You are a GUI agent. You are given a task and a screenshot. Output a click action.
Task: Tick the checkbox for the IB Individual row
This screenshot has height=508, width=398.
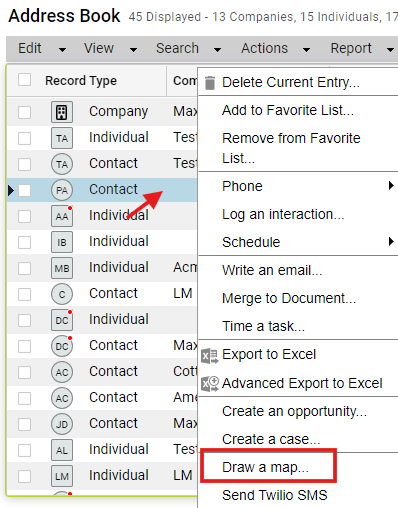(x=25, y=242)
